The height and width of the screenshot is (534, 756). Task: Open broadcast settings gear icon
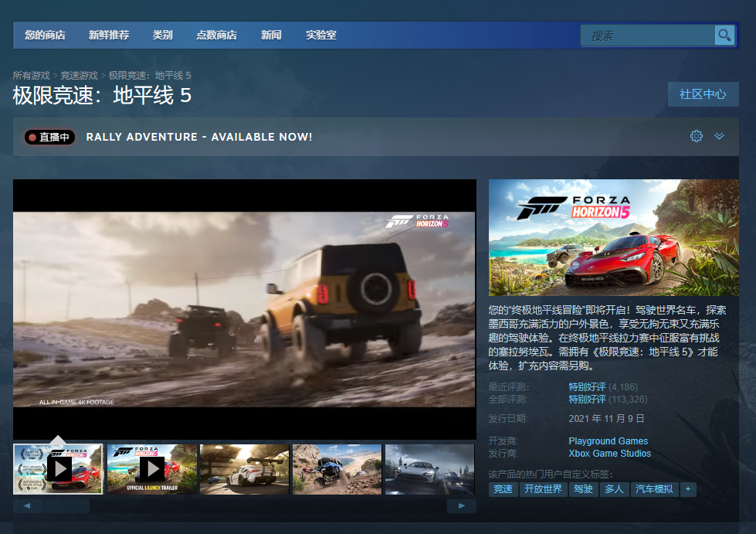click(697, 136)
